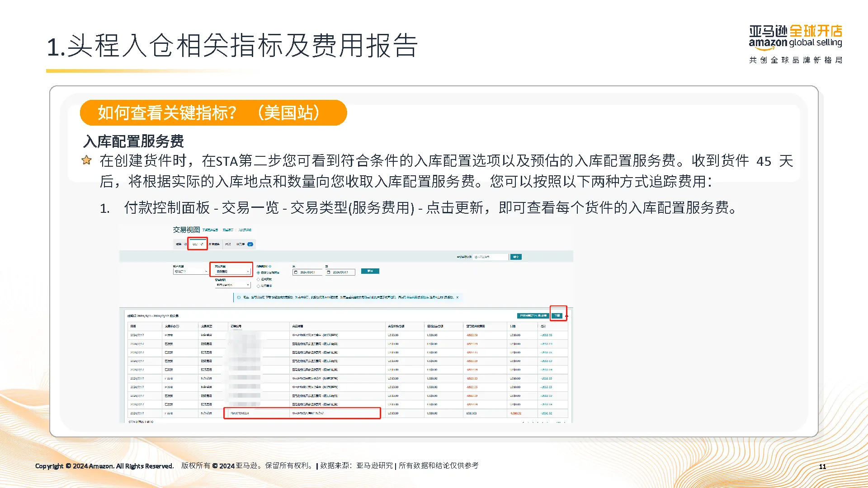Click the teal update button beside dates
Viewport: 868px width, 488px height.
(370, 271)
